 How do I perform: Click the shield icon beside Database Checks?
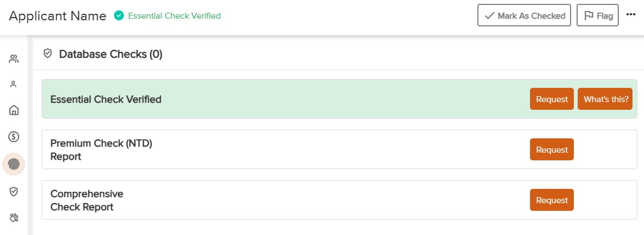pyautogui.click(x=48, y=53)
